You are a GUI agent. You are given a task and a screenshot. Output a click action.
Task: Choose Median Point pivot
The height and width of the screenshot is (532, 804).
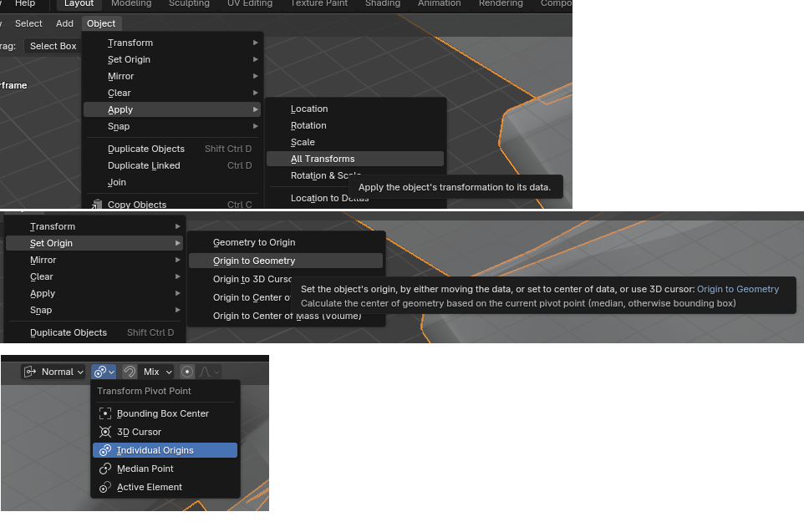[x=165, y=469]
